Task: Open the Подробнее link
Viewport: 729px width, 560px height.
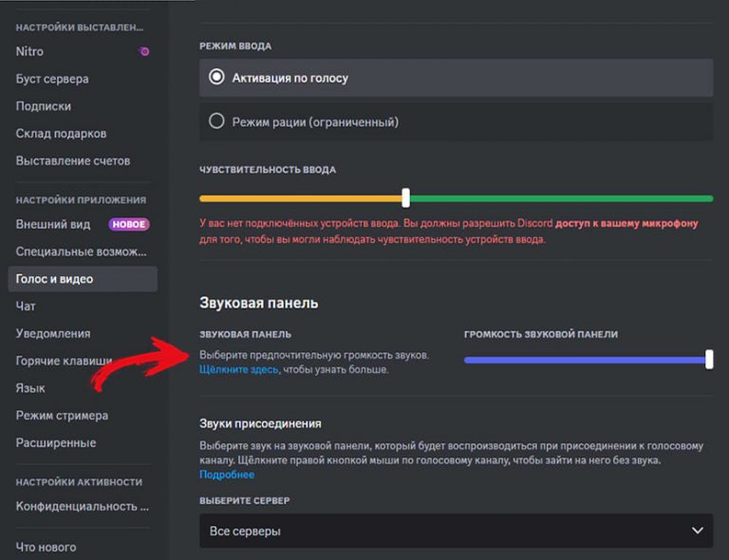Action: [226, 475]
